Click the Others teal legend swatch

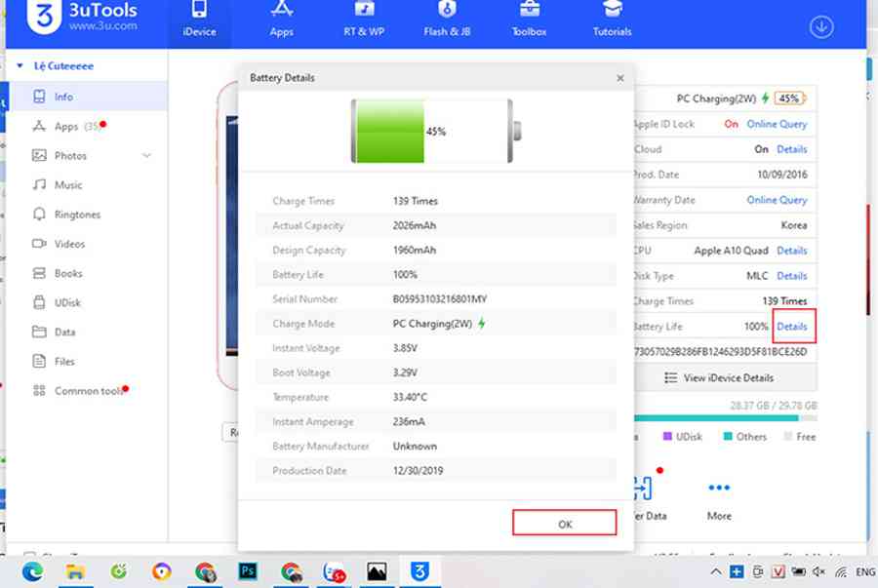(x=728, y=437)
